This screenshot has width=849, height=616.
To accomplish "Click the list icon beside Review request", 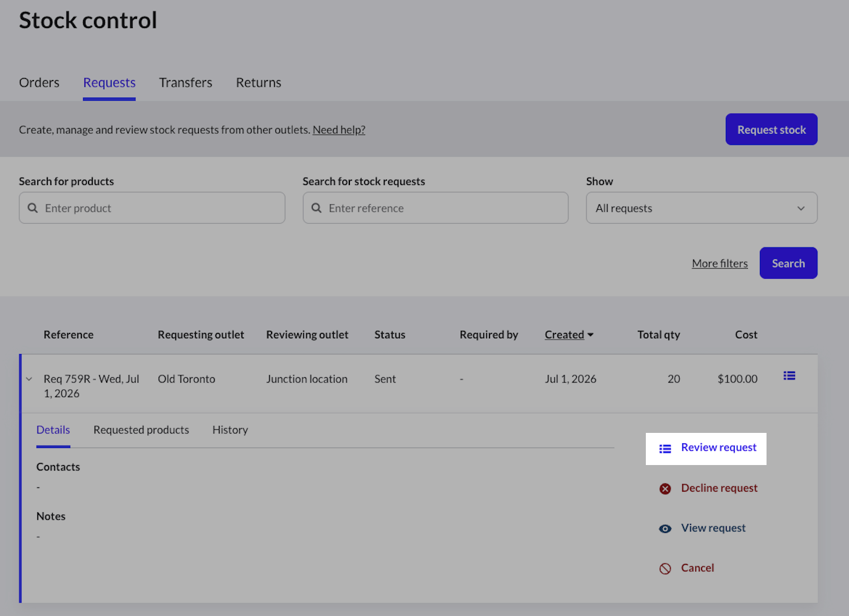I will [x=665, y=449].
